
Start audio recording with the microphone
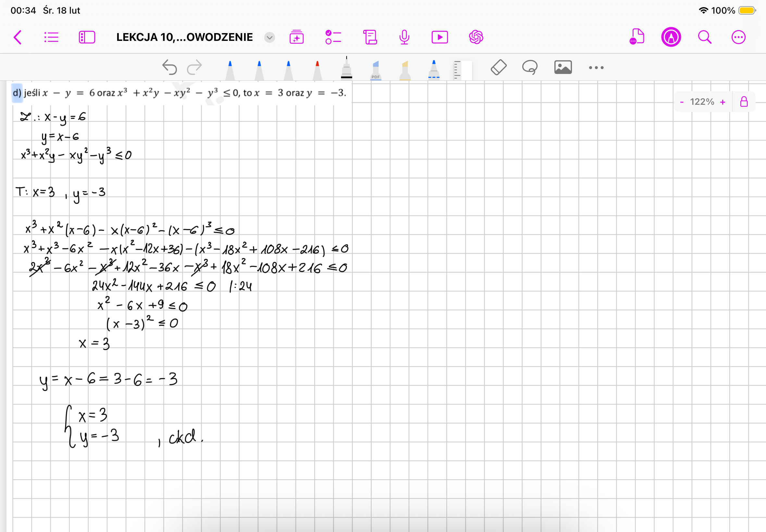point(404,37)
